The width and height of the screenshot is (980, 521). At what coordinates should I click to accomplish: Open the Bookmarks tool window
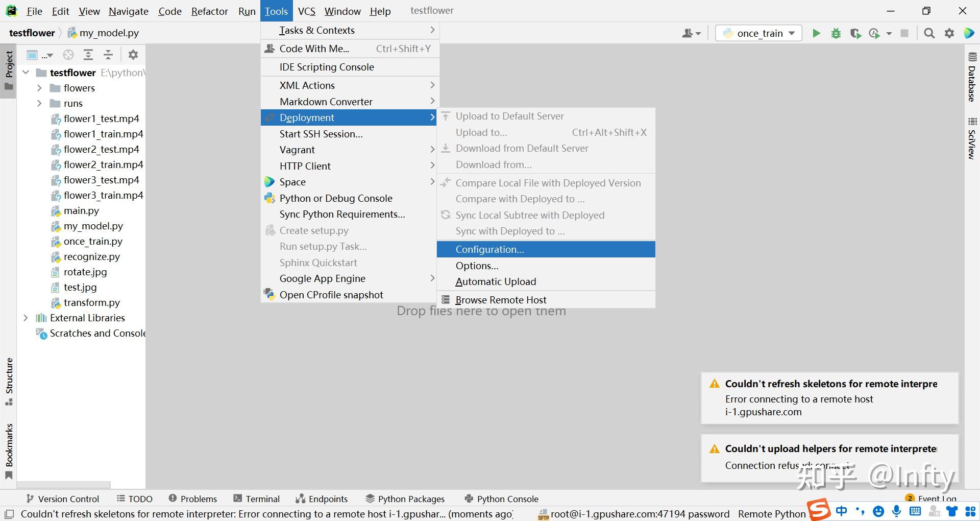(x=9, y=451)
